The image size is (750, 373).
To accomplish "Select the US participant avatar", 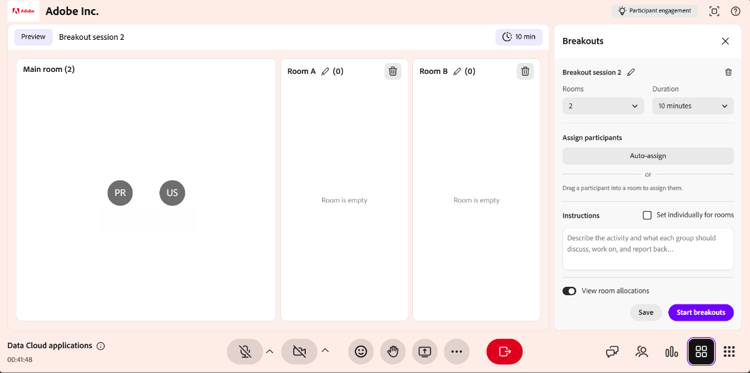I will click(172, 193).
